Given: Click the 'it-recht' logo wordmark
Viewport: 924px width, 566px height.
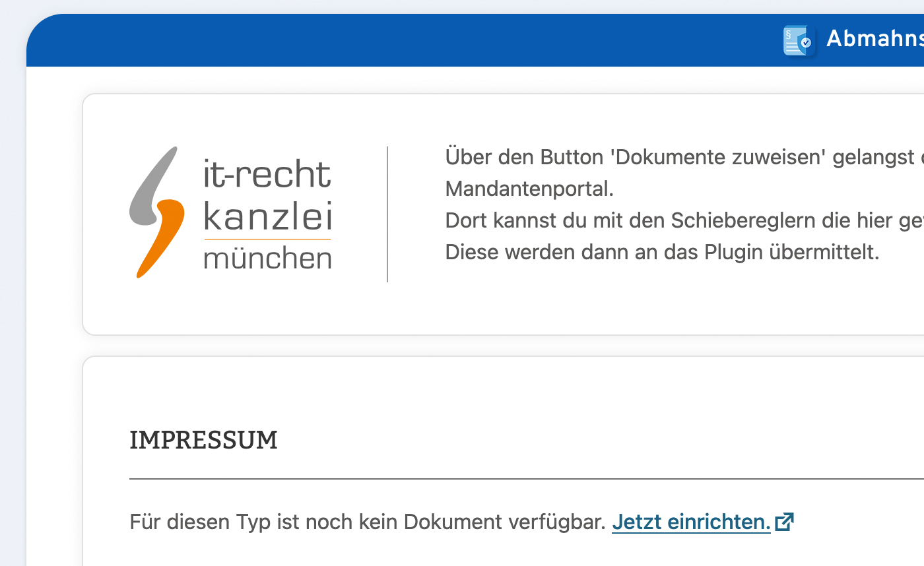Looking at the screenshot, I should click(267, 175).
